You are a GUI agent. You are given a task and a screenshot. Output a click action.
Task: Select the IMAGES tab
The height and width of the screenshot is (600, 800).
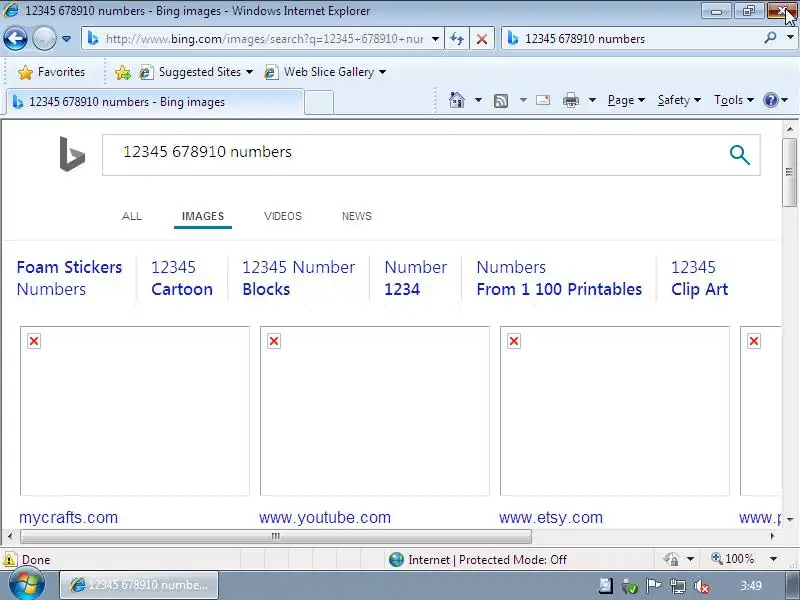click(203, 216)
